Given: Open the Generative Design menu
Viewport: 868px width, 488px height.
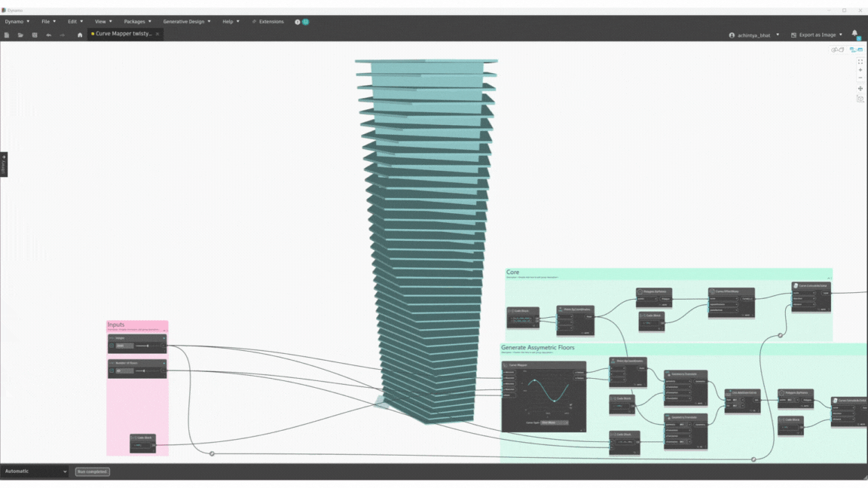Looking at the screenshot, I should [186, 22].
